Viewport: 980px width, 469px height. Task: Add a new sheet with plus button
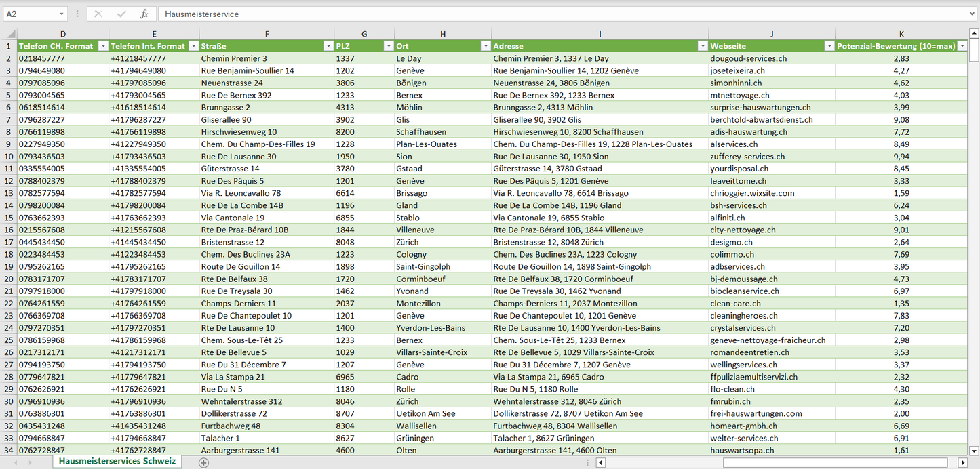click(203, 462)
